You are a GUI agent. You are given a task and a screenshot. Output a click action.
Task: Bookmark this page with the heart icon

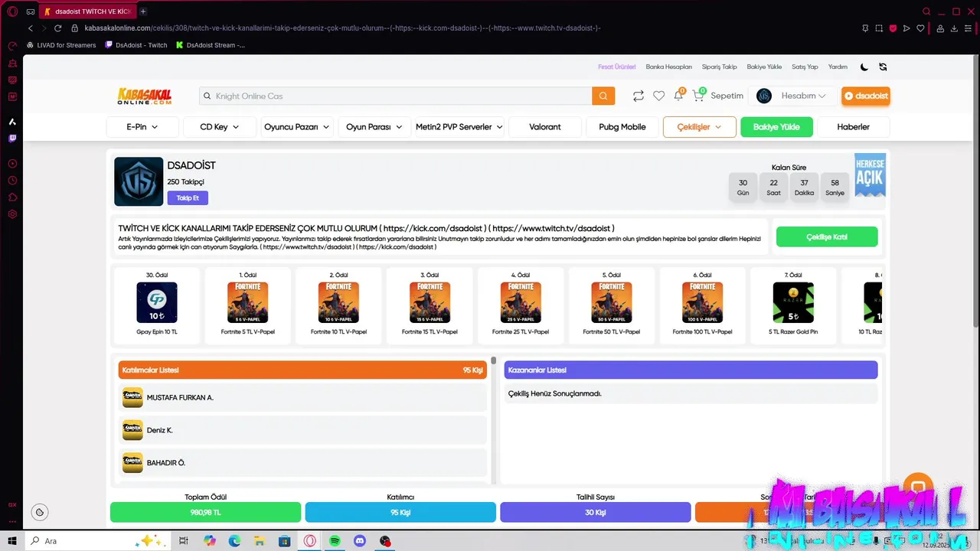coord(920,28)
